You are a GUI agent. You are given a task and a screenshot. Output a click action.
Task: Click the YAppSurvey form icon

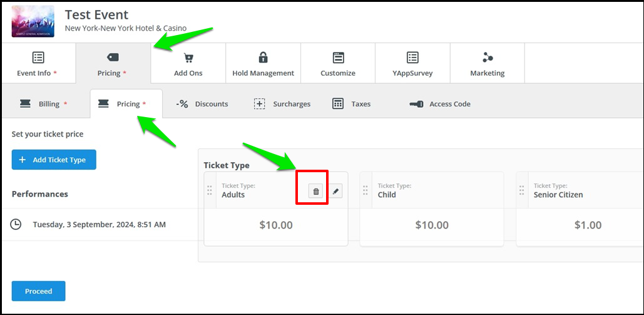pos(412,57)
